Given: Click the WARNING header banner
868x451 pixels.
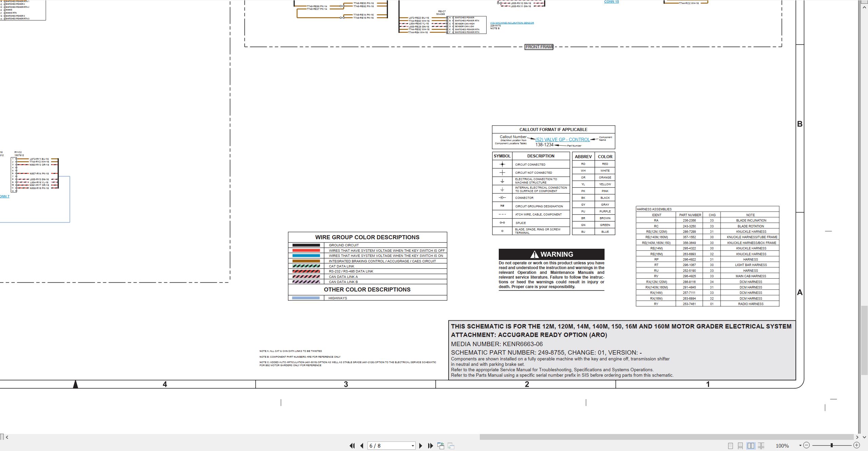Looking at the screenshot, I should click(551, 254).
